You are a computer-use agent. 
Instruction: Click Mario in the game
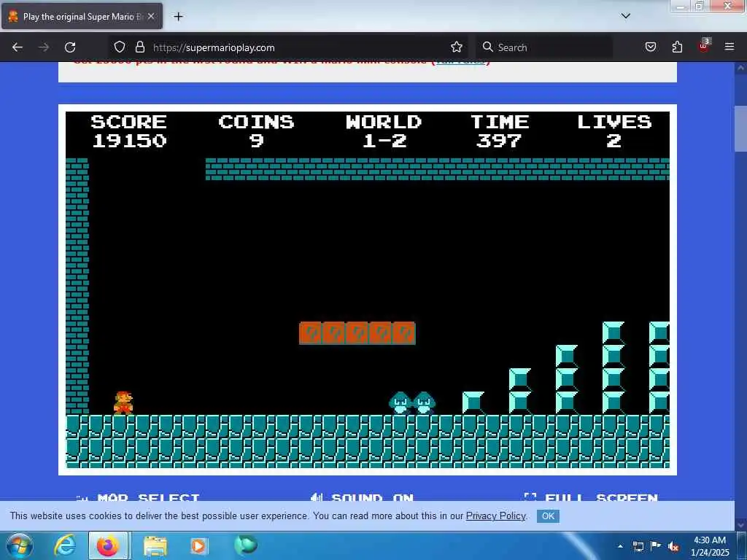(123, 402)
